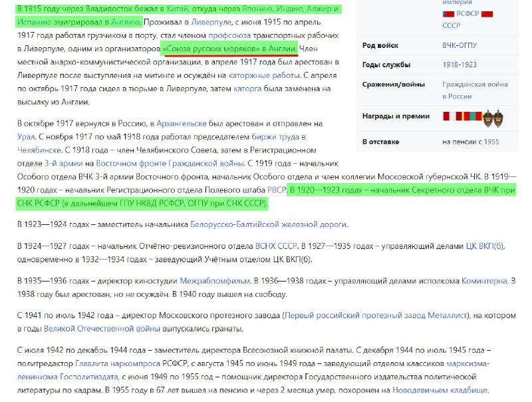The width and height of the screenshot is (532, 402).
Task: Open the Урал link
Action: pos(26,137)
